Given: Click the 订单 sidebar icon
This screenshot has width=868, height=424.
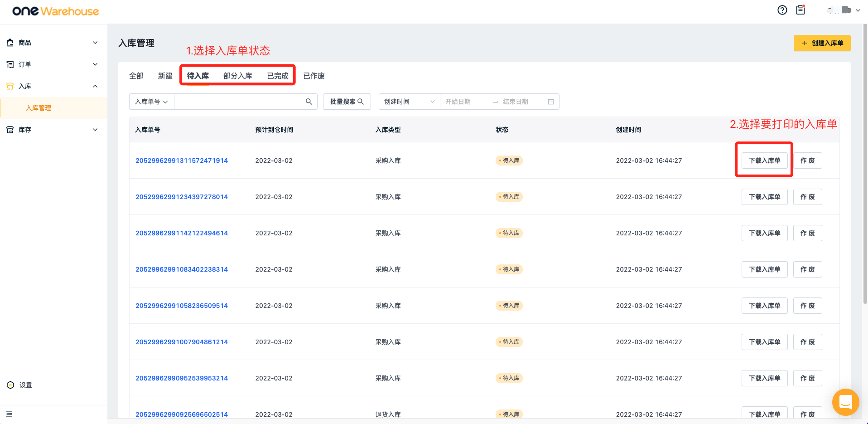Looking at the screenshot, I should click(10, 64).
